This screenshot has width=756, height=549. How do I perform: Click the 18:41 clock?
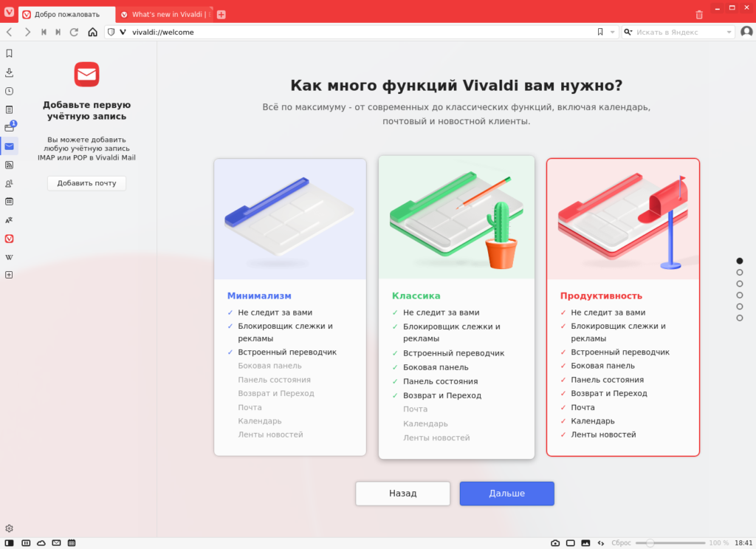[x=743, y=543]
